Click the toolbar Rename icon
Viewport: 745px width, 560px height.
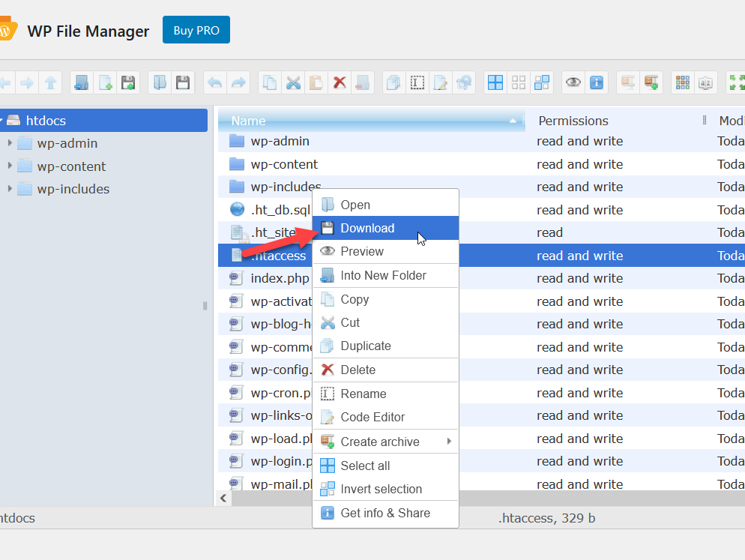coord(417,83)
